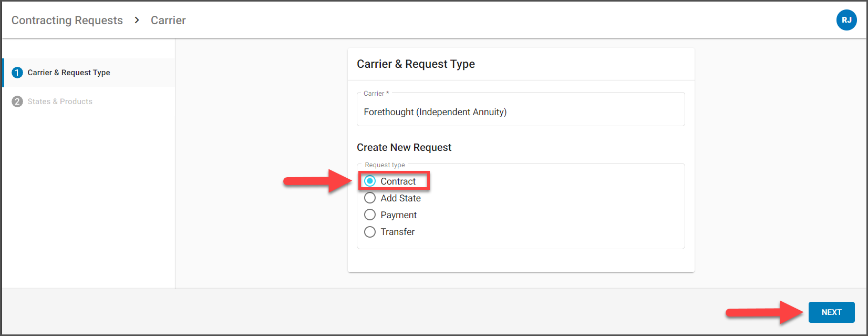Click the Carrier & Request Type heading
The width and height of the screenshot is (868, 336).
tap(416, 64)
